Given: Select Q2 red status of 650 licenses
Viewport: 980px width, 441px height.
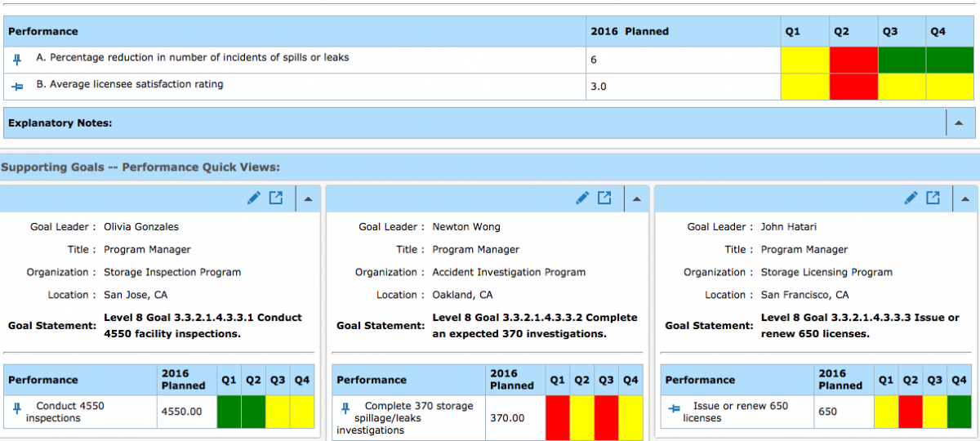Looking at the screenshot, I should pos(911,412).
